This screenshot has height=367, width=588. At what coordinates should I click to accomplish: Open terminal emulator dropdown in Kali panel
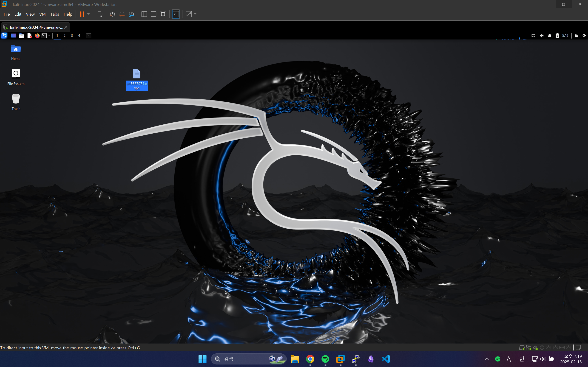click(x=49, y=36)
